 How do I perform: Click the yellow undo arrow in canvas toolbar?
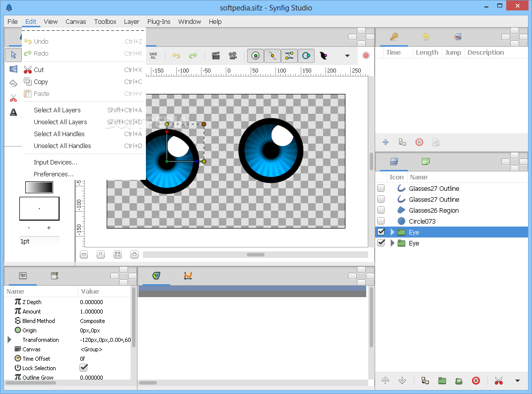click(x=176, y=56)
